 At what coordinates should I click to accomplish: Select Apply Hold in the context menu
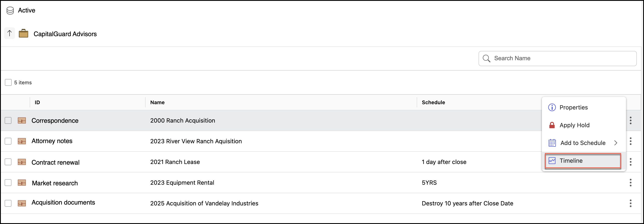pos(574,125)
